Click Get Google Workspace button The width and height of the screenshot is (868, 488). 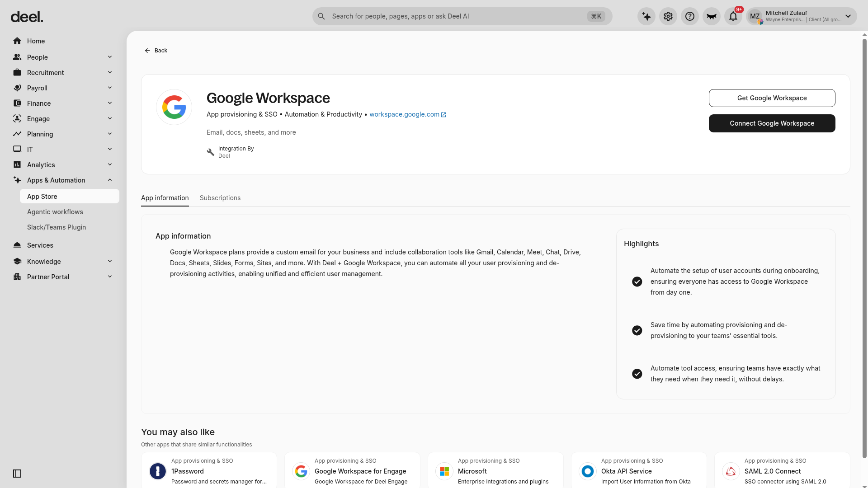[x=772, y=98]
